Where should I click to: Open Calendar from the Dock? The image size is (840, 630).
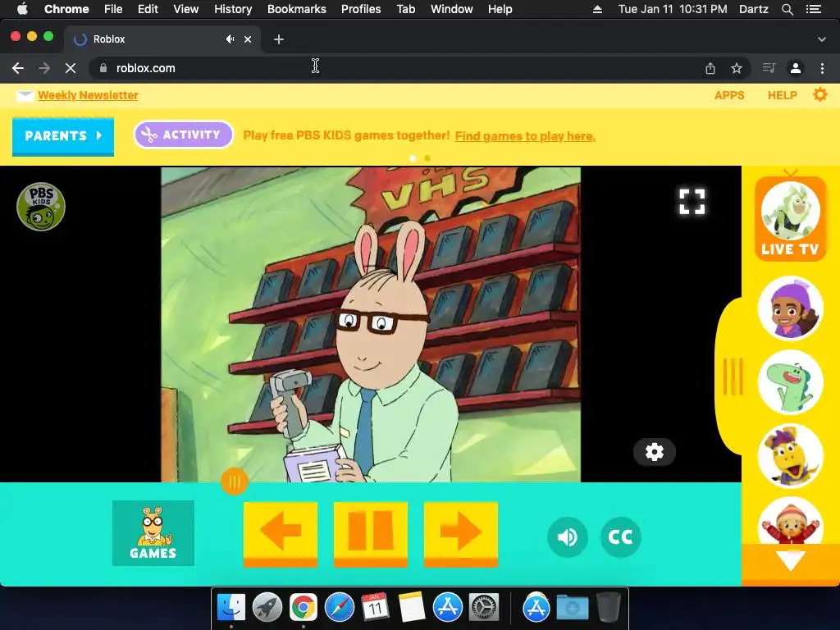click(x=375, y=607)
